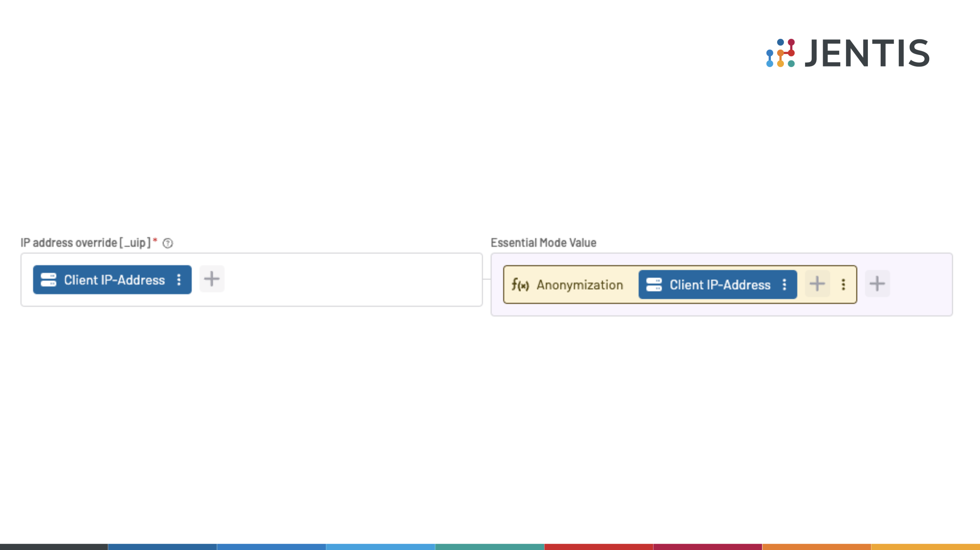Add value with plus in IP address override field
This screenshot has width=980, height=550.
(x=212, y=279)
